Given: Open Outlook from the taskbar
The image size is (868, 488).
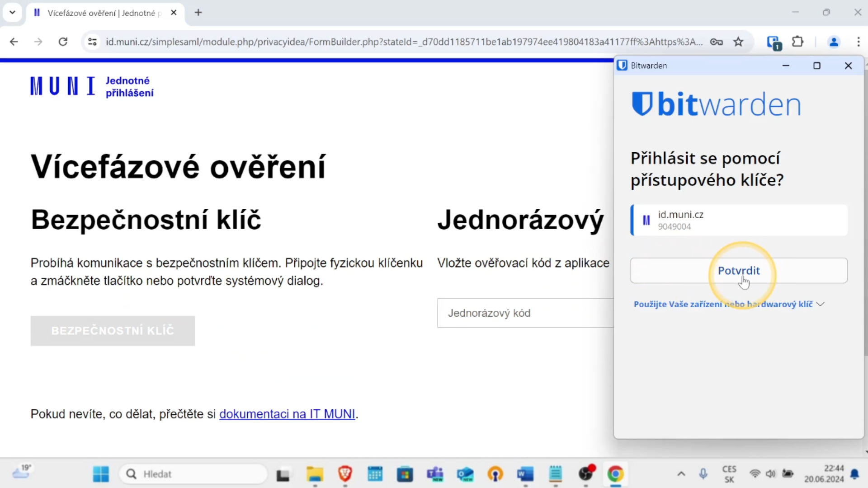Looking at the screenshot, I should 465,474.
